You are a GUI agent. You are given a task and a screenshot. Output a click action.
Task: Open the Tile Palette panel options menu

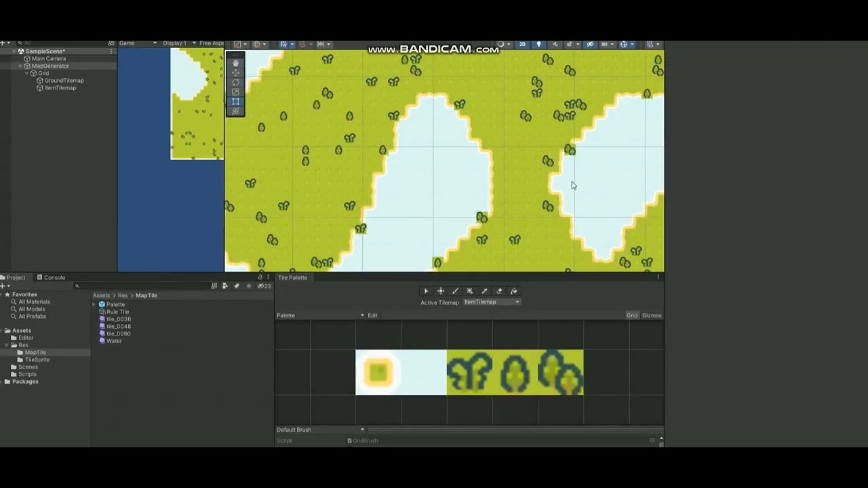658,277
